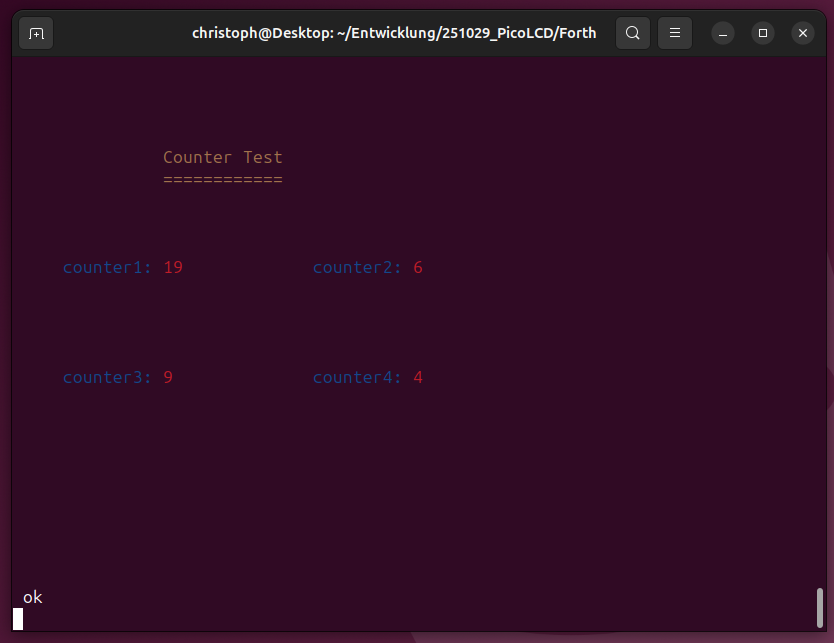The width and height of the screenshot is (834, 643).
Task: Open the hamburger main menu
Action: click(x=675, y=33)
